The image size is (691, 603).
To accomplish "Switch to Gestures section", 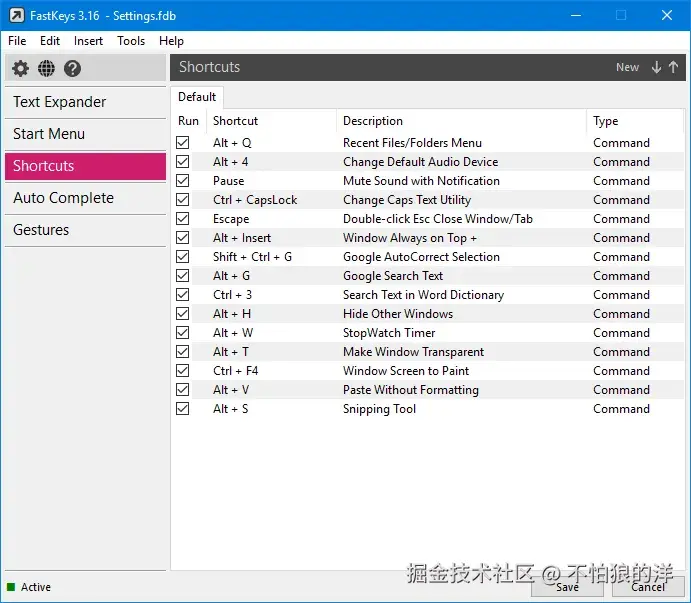I will [x=85, y=230].
